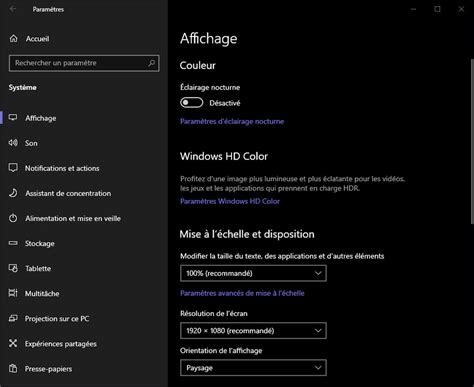Click the Rechercher un paramètre field
This screenshot has width=474, height=387.
click(x=84, y=63)
